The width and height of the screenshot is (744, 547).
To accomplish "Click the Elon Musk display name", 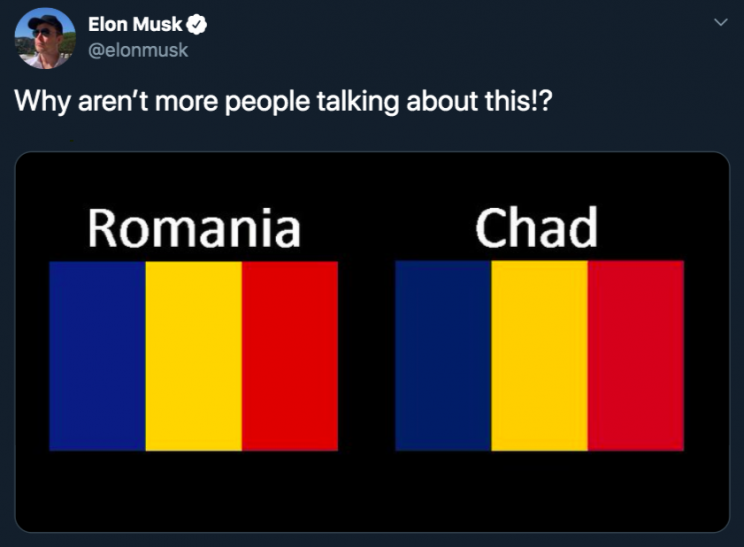I will 135,25.
